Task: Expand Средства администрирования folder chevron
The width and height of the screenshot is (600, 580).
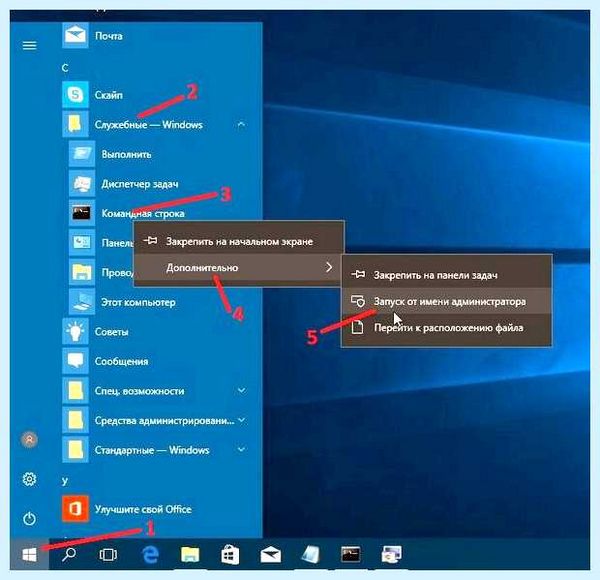Action: click(x=241, y=420)
